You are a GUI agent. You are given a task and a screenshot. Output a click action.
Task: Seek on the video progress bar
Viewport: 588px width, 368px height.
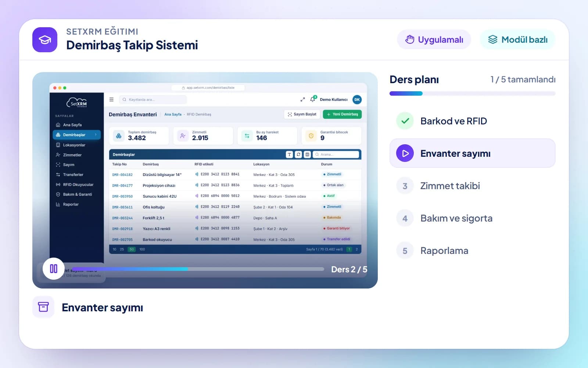(198, 269)
